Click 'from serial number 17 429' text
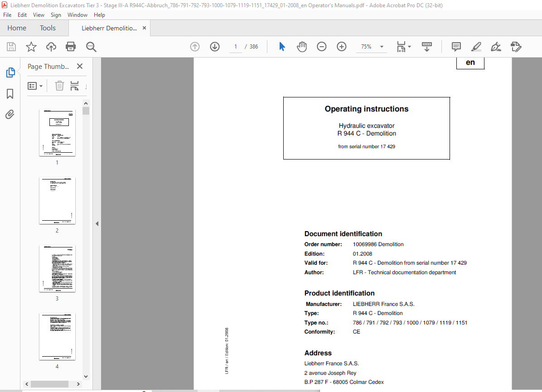 tap(367, 146)
